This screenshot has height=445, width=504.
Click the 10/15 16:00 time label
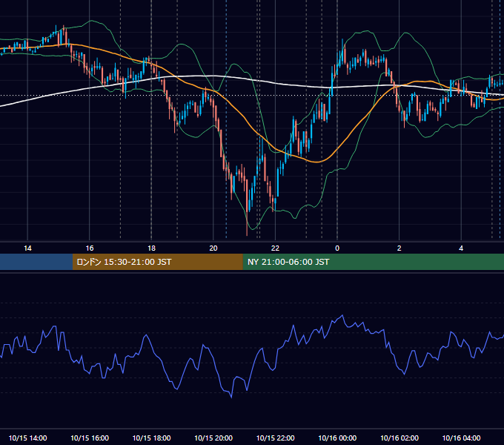click(x=90, y=438)
